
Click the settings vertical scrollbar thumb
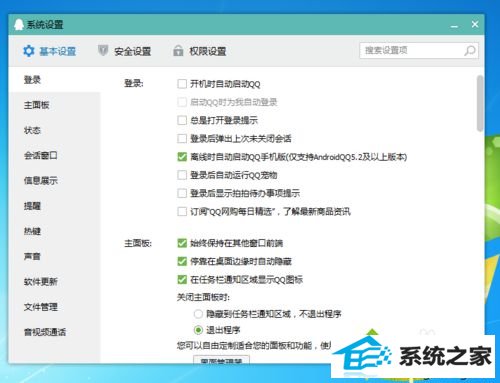point(480,103)
